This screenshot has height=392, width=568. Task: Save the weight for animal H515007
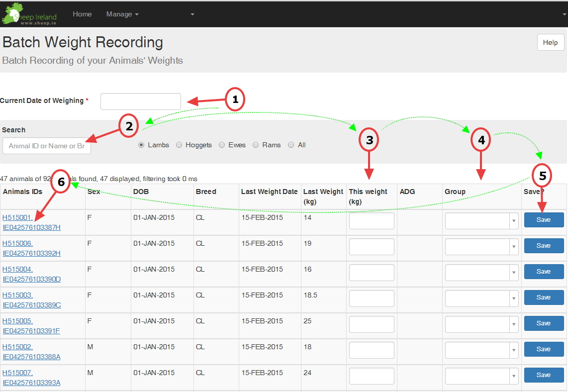(544, 375)
